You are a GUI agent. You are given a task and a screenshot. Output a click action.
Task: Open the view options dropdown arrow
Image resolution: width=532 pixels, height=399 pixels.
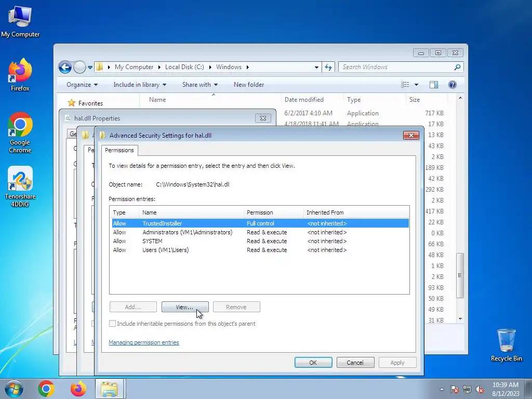pos(416,85)
